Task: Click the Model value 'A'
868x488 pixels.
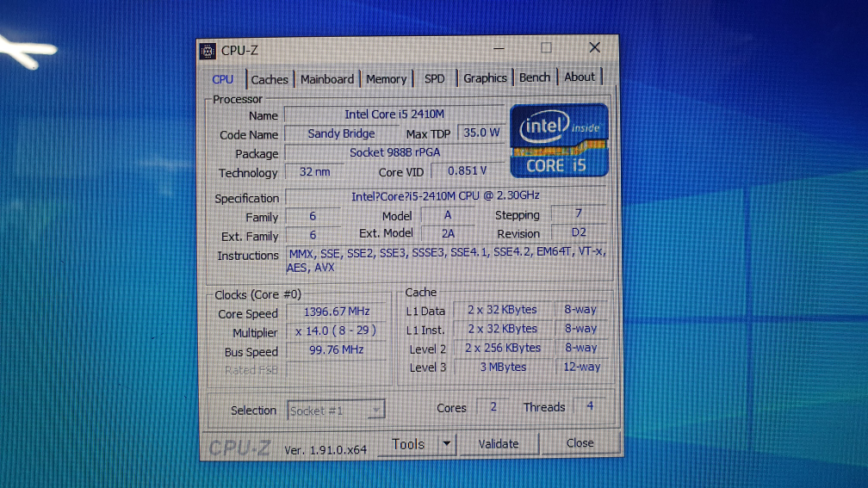Action: pos(447,214)
